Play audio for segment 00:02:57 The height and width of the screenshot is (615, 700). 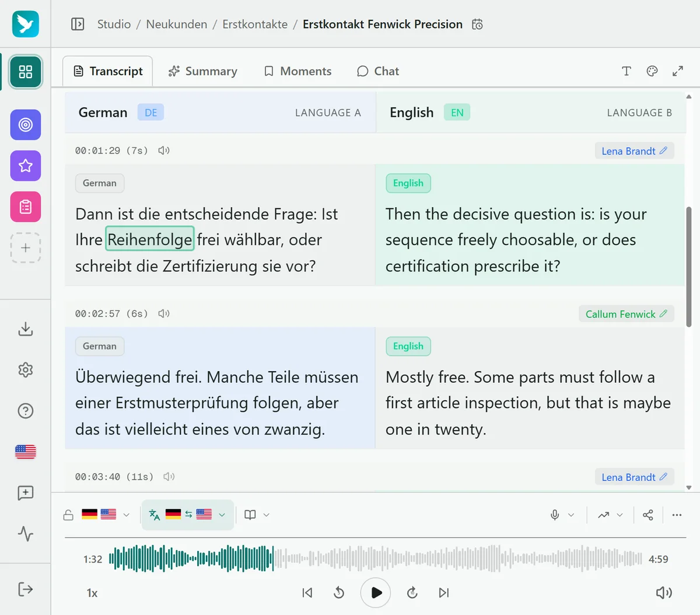[x=164, y=314]
